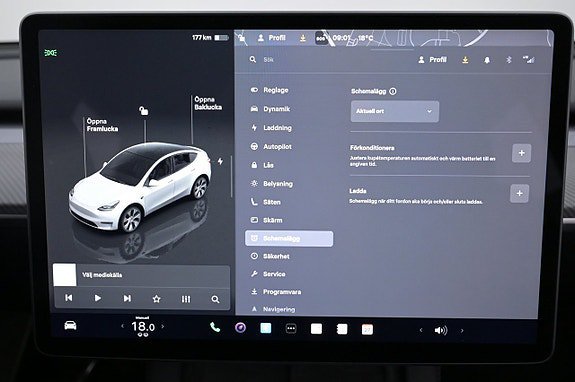Open climate controls via 18.0 temperature
575x382 pixels.
(x=143, y=327)
